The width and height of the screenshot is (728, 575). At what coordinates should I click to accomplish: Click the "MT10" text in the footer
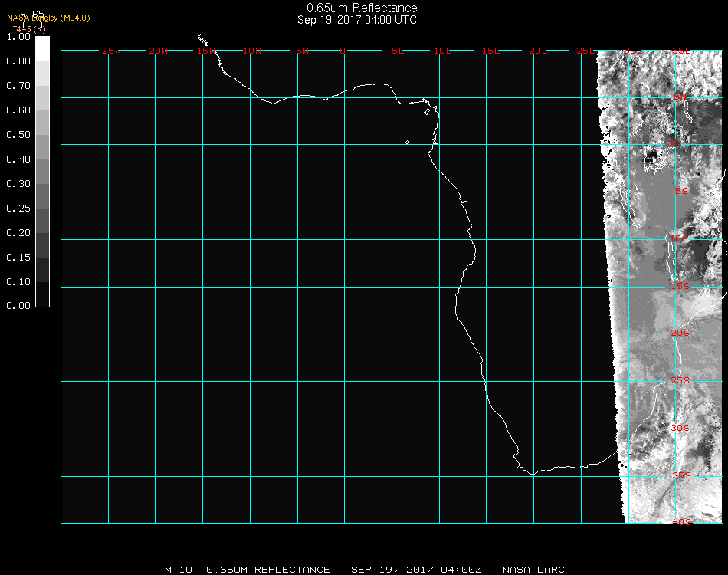[179, 570]
